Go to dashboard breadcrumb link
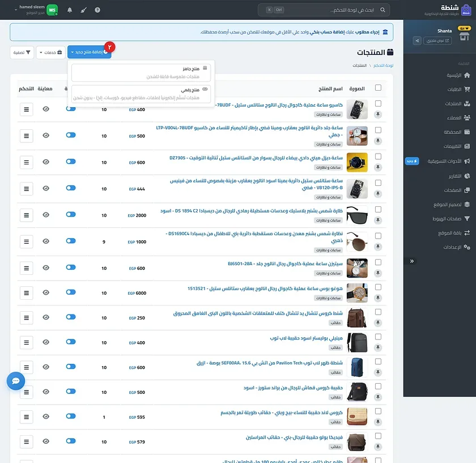Image resolution: width=476 pixels, height=463 pixels. click(x=384, y=66)
